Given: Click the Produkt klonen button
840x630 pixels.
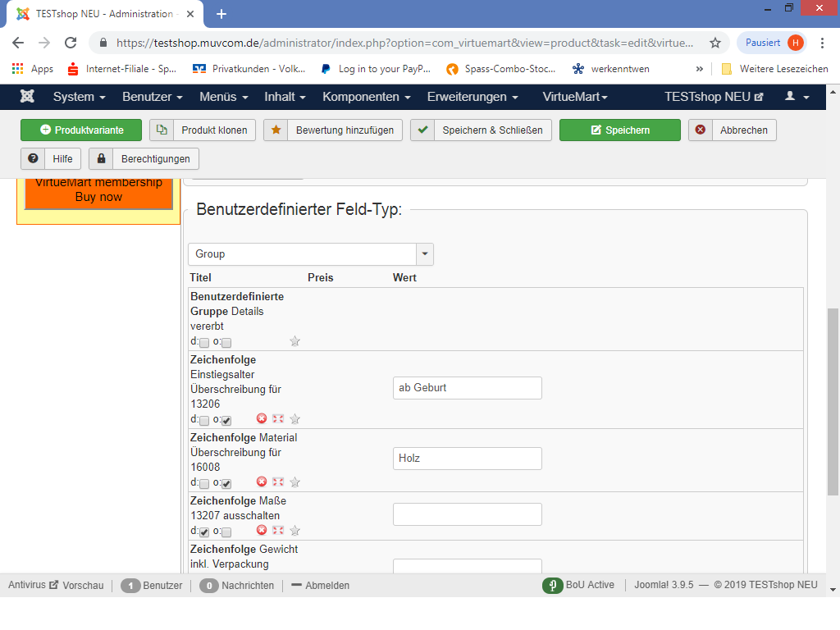Looking at the screenshot, I should point(203,130).
